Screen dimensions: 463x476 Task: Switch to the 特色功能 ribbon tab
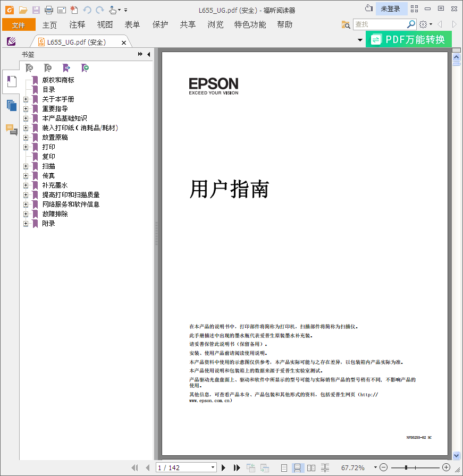(x=250, y=24)
